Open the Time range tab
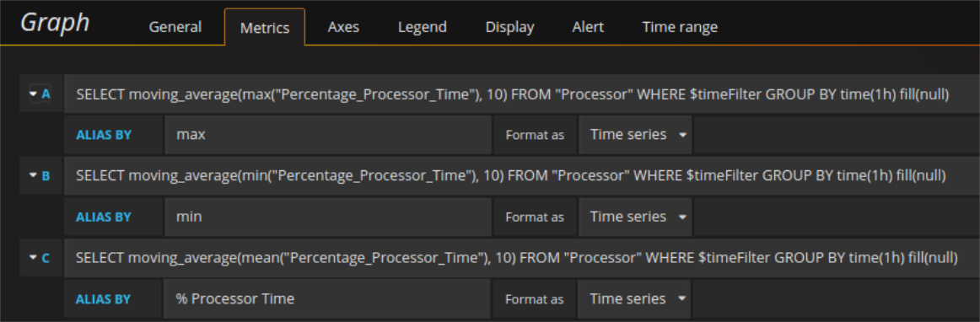Image resolution: width=980 pixels, height=322 pixels. pos(680,27)
